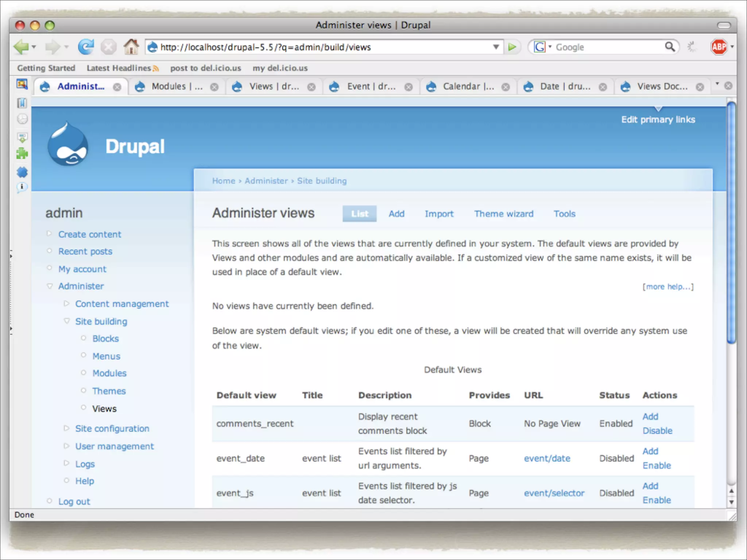Expand the Site configuration menu triangle
The height and width of the screenshot is (560, 747).
click(66, 428)
